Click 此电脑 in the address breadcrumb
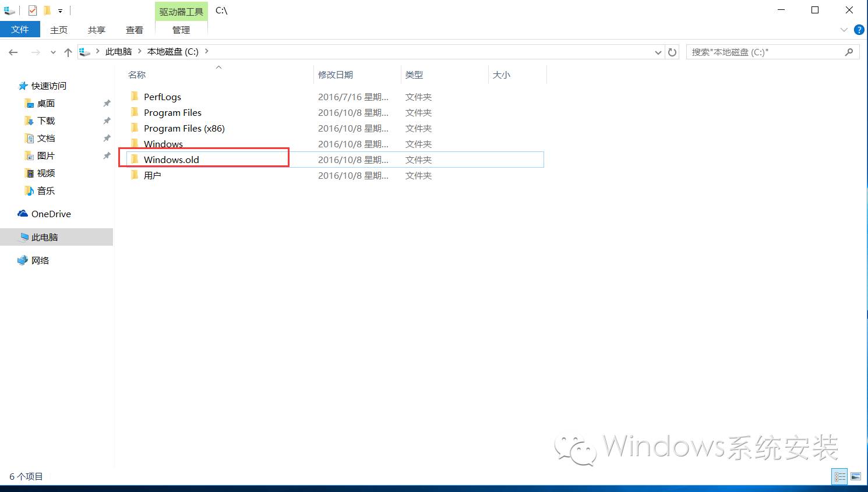Viewport: 868px width, 492px height. click(118, 52)
